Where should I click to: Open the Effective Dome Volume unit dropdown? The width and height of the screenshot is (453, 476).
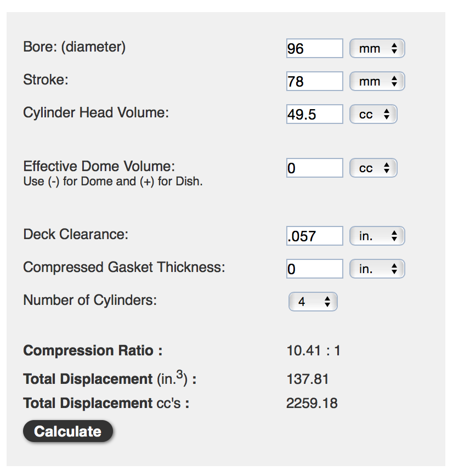tap(373, 168)
